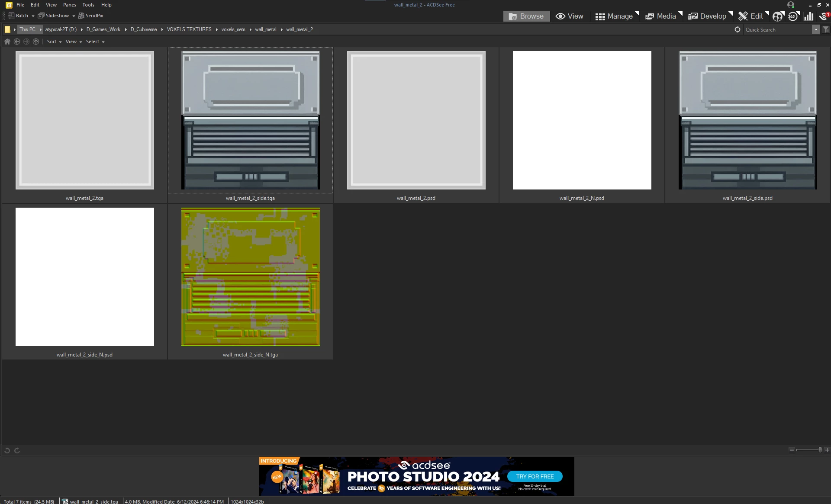Refresh the folder listing
This screenshot has height=504, width=831.
click(x=738, y=29)
